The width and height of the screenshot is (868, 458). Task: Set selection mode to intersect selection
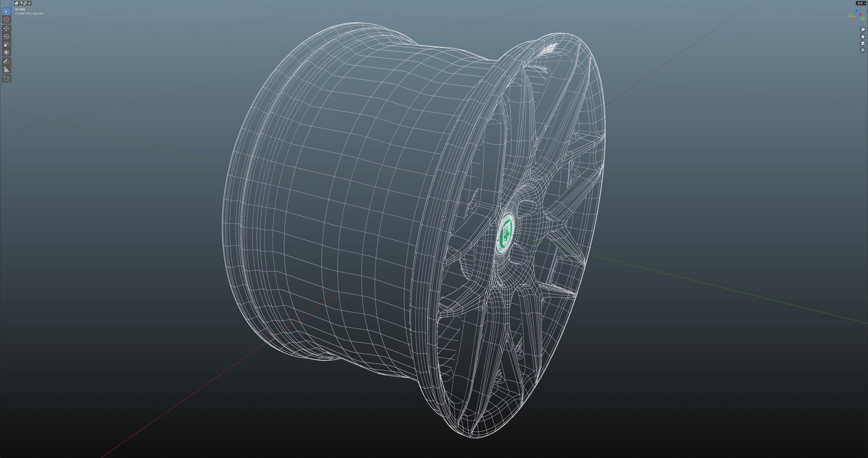[x=30, y=3]
